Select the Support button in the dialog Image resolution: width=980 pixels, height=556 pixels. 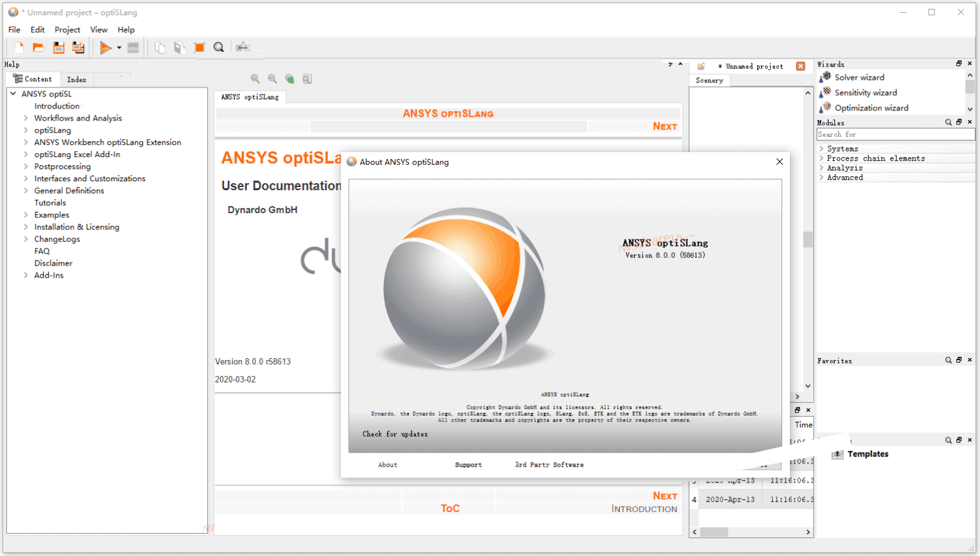pyautogui.click(x=468, y=465)
